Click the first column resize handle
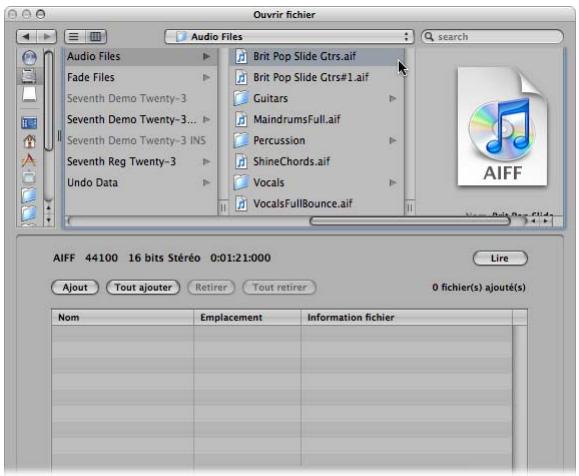The height and width of the screenshot is (476, 579). pyautogui.click(x=223, y=208)
